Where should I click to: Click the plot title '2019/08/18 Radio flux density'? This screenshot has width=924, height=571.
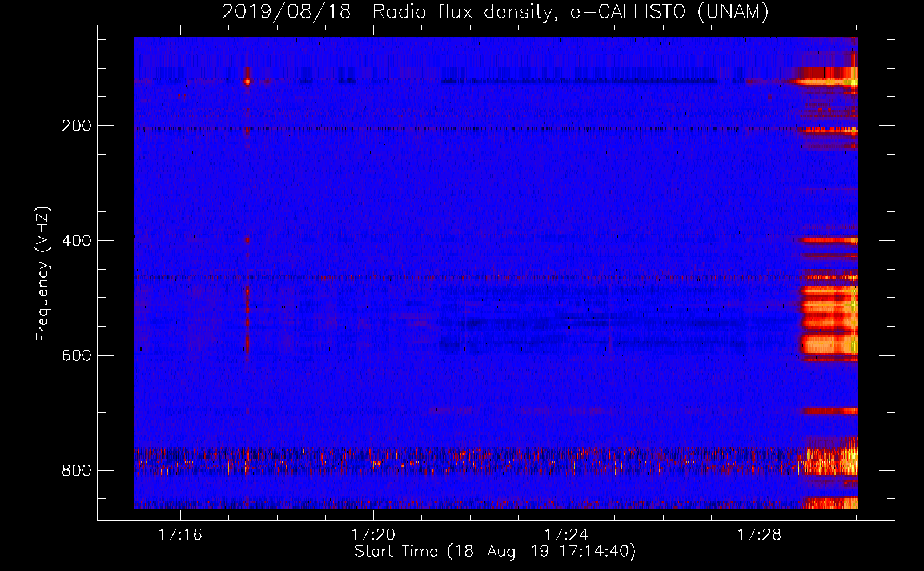click(495, 11)
